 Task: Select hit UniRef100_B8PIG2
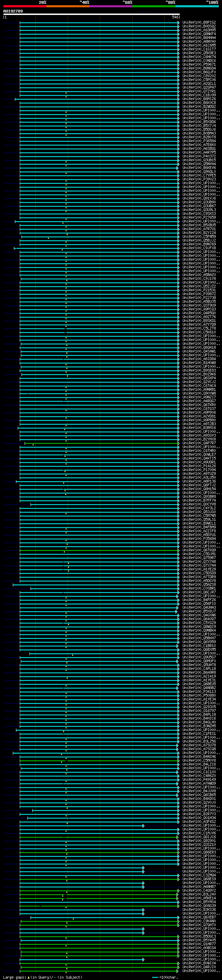click(199, 23)
